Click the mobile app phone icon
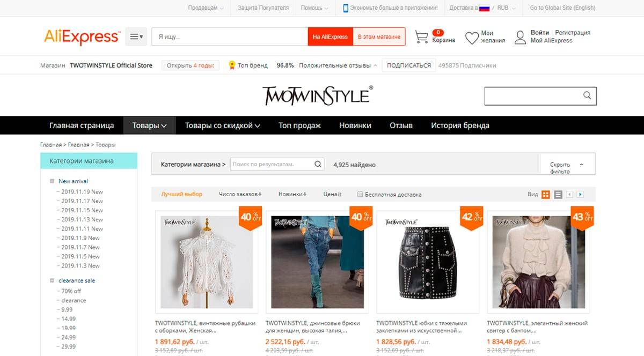 tap(346, 8)
